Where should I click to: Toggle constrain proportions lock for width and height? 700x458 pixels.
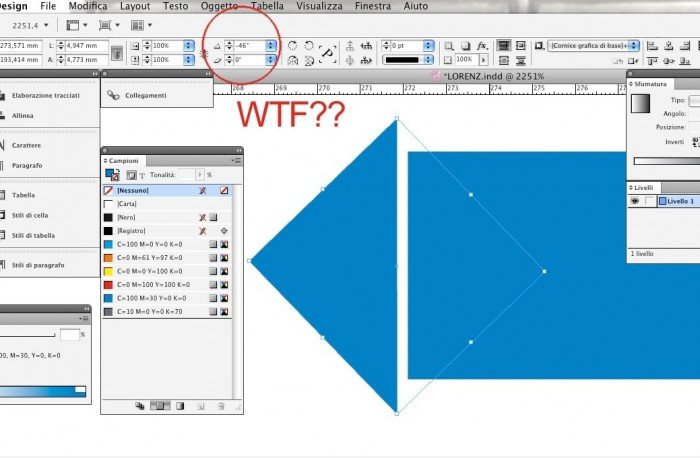click(117, 53)
